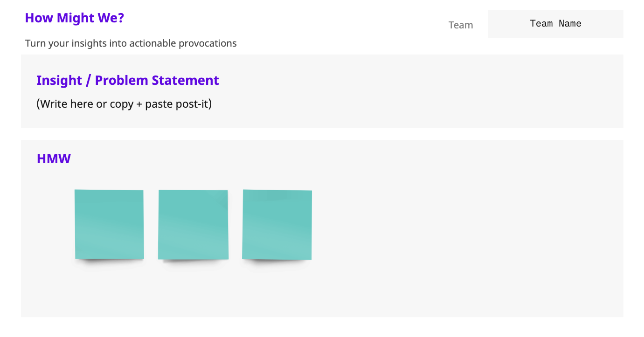Choose the third sticky note under HMW
Screen dimensions: 644x337
click(277, 225)
